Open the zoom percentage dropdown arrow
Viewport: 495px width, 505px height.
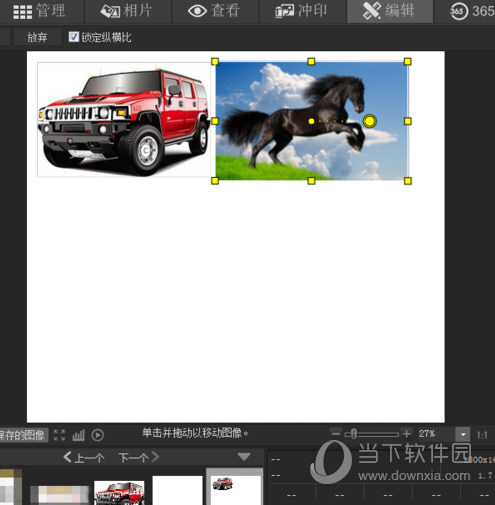463,435
